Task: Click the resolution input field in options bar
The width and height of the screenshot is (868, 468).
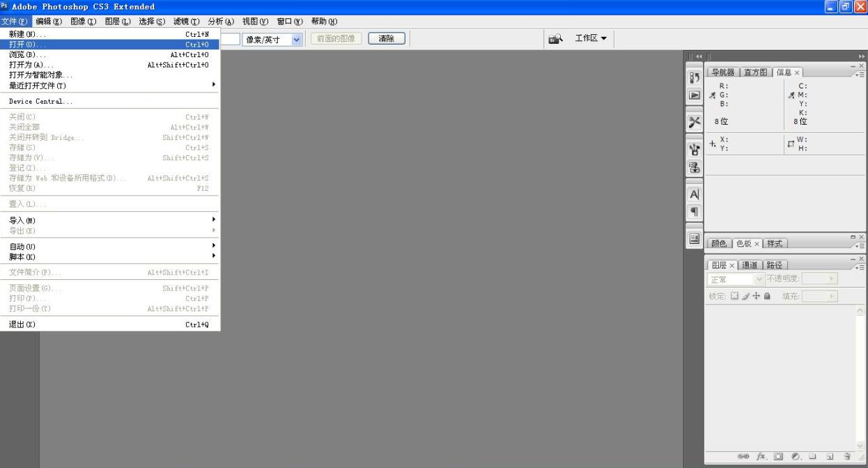Action: point(230,40)
